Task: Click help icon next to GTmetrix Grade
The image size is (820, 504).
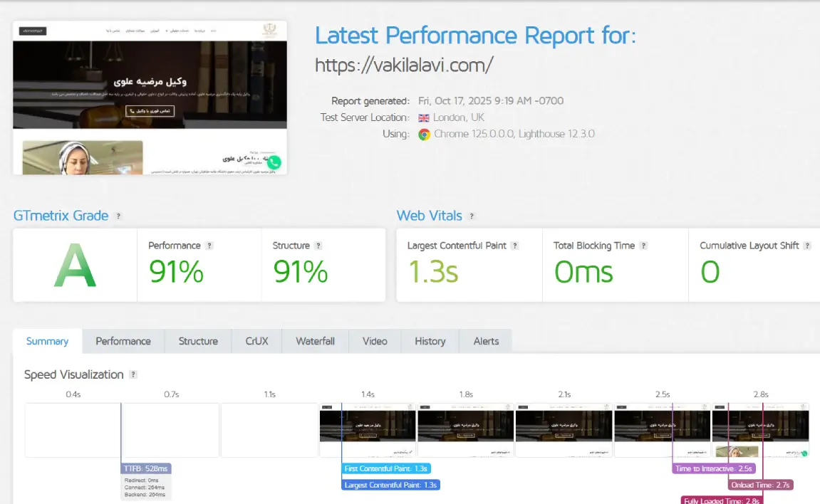Action: point(118,216)
